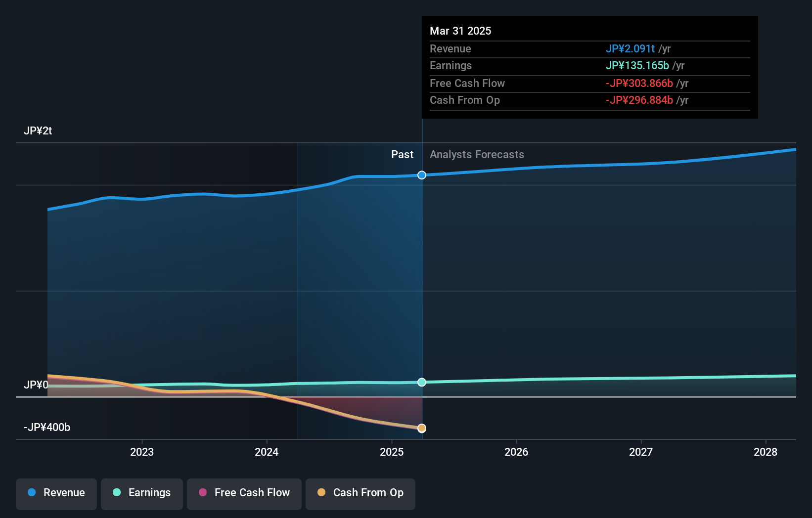Click the 2023 x-axis label

(x=142, y=452)
